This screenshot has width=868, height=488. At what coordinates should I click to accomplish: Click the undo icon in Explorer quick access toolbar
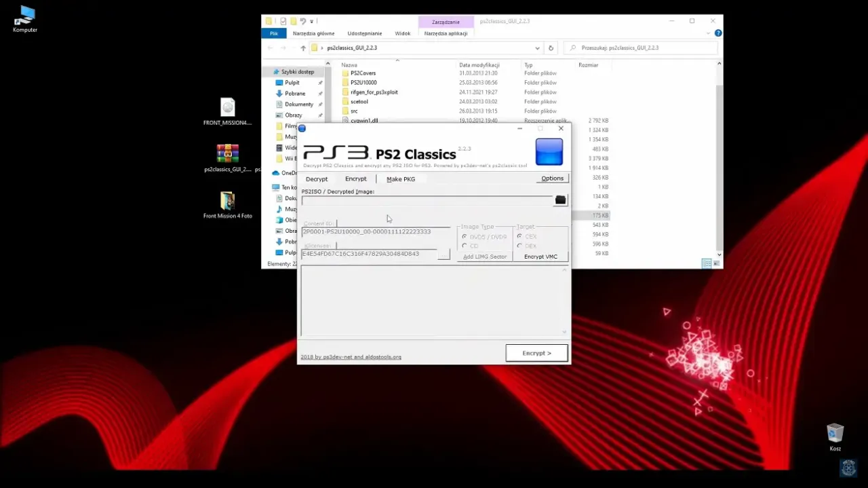click(302, 21)
